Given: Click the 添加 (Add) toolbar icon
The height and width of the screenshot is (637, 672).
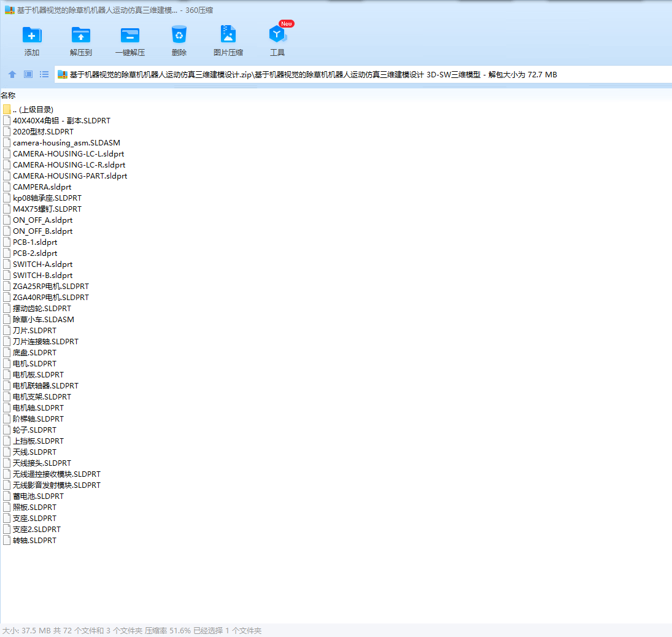Looking at the screenshot, I should coord(32,35).
